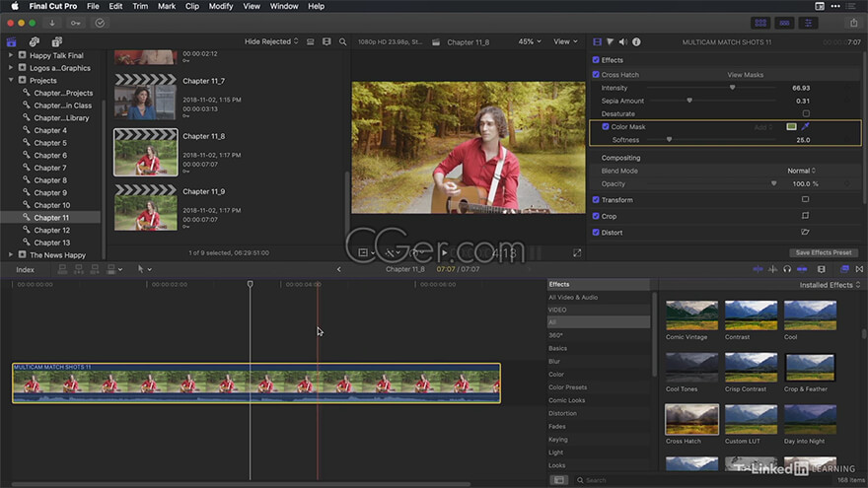Open the Window menu
Screen dimensions: 868x488
click(x=284, y=6)
